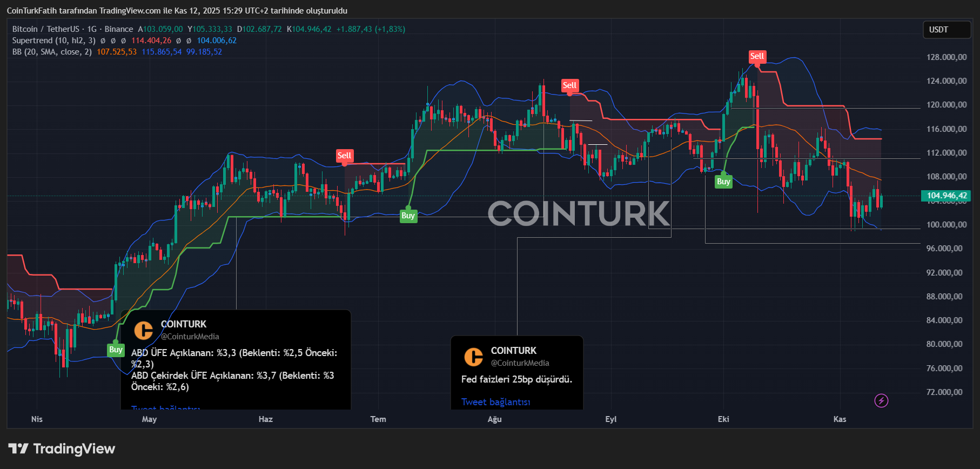Click the high price value Y105.333,33

coord(210,29)
